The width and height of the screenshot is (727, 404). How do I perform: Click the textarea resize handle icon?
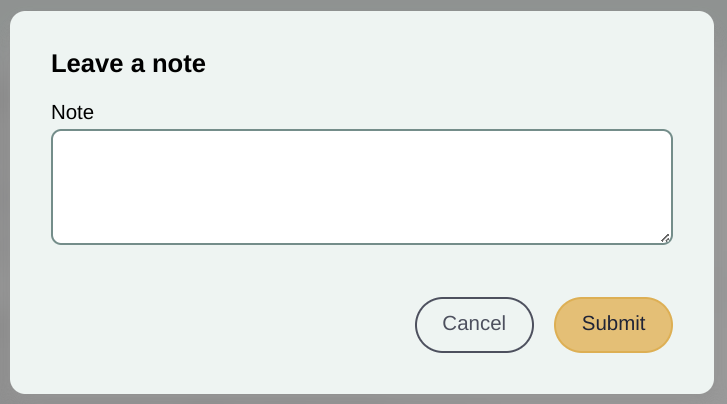click(x=665, y=238)
